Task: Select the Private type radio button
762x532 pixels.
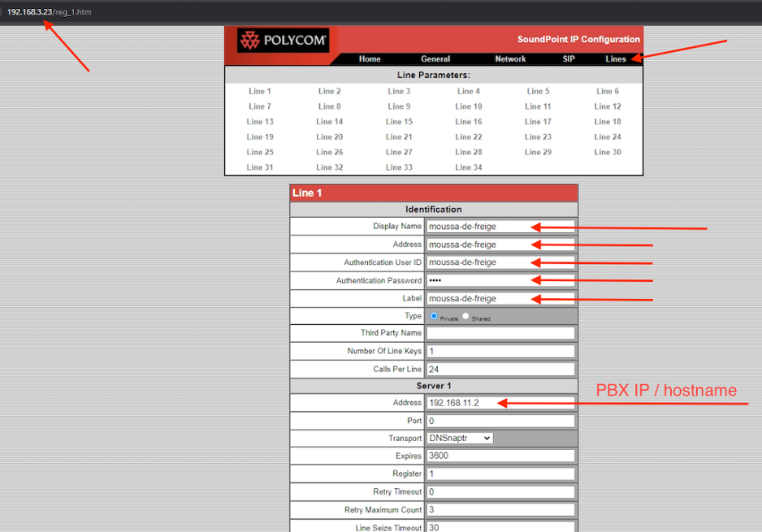Action: click(434, 316)
